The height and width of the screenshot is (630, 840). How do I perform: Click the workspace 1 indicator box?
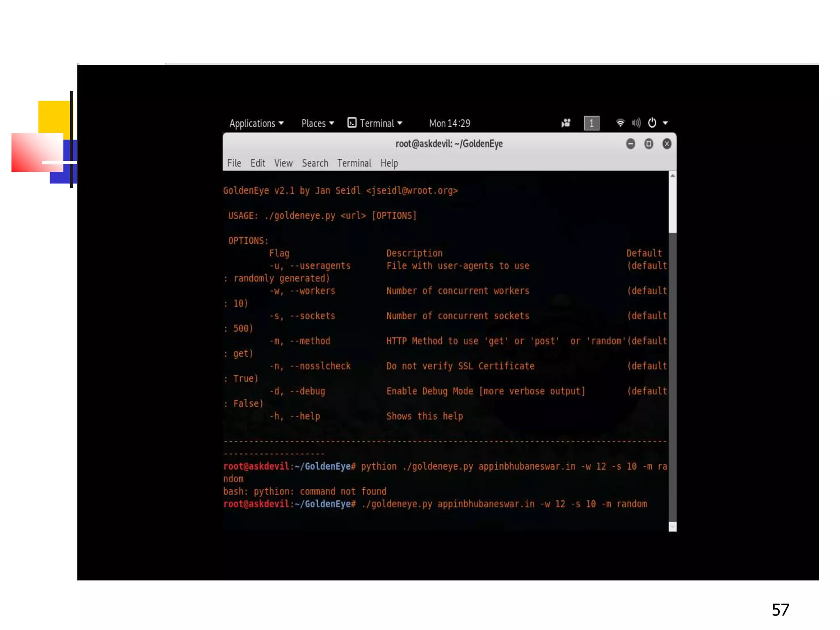click(x=591, y=123)
